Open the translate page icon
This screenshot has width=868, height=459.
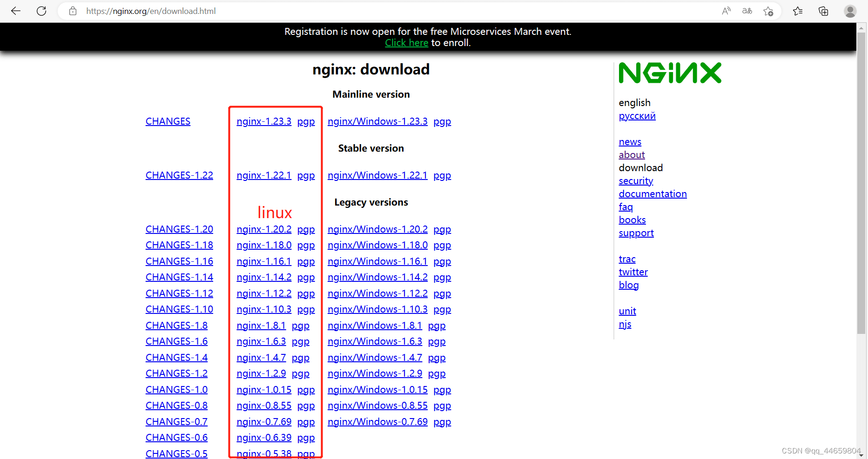coord(747,11)
